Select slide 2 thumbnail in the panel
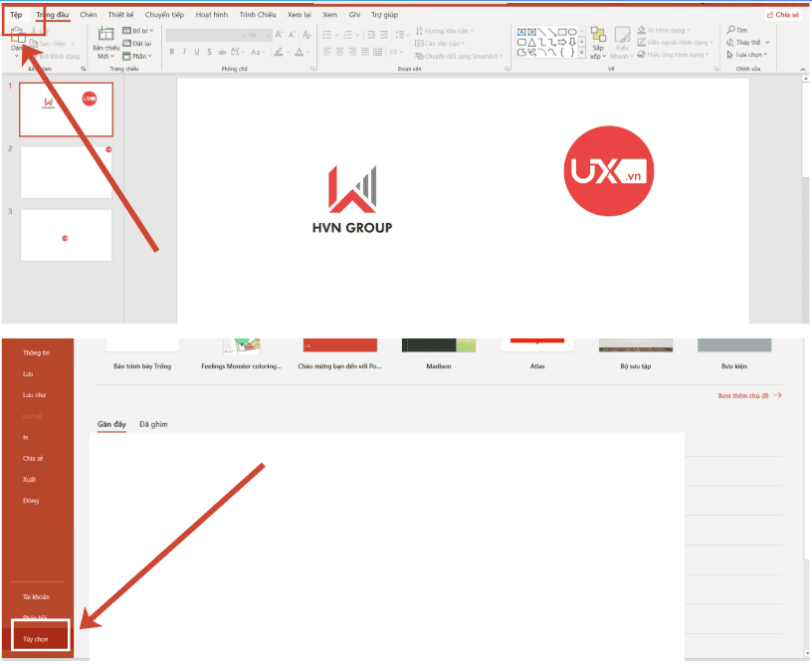This screenshot has width=812, height=664. pos(66,171)
